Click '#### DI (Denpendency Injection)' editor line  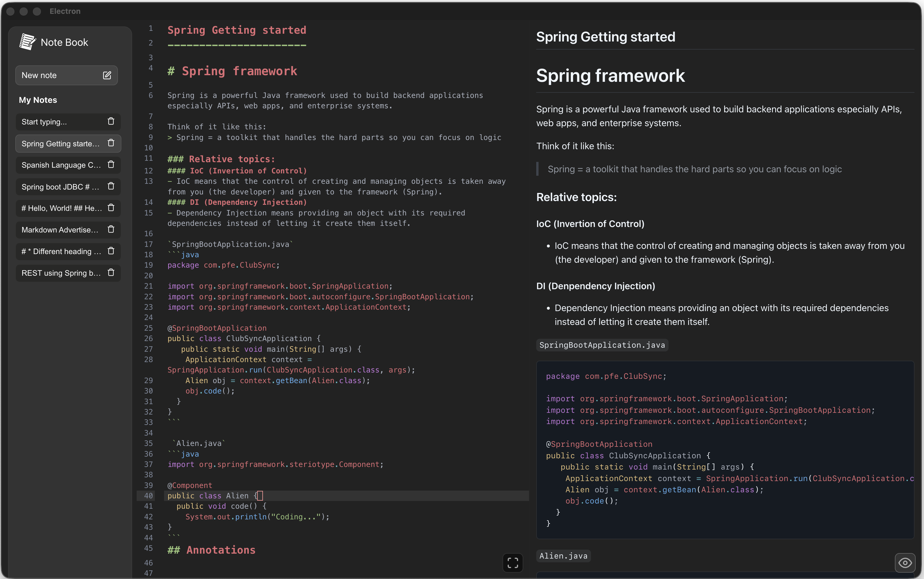tap(237, 202)
